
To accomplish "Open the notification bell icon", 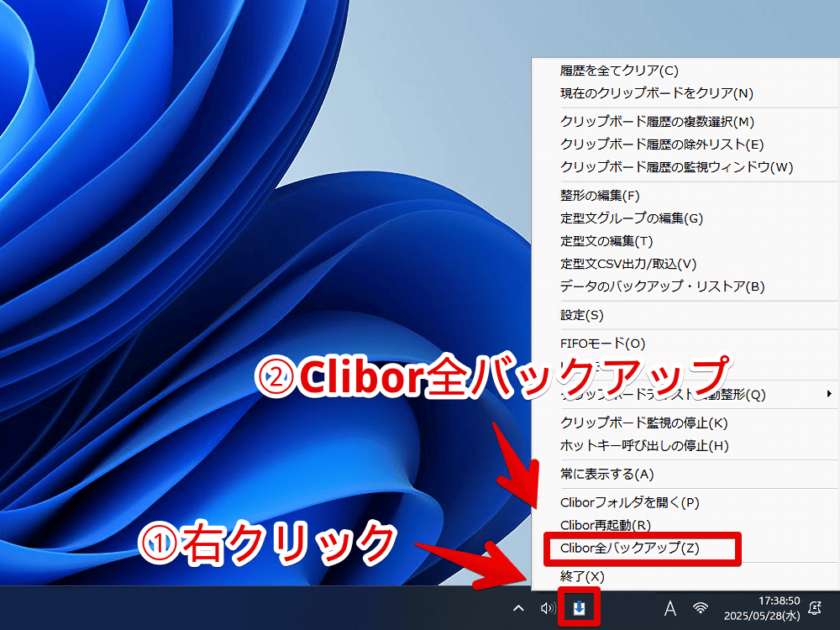I will [x=815, y=608].
